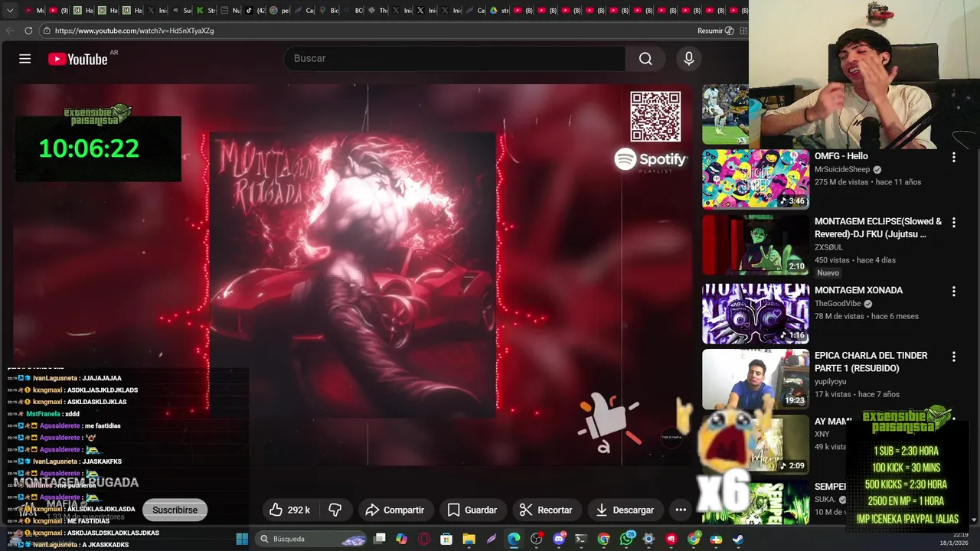Open Task View from the taskbar
The height and width of the screenshot is (551, 980).
click(x=379, y=539)
